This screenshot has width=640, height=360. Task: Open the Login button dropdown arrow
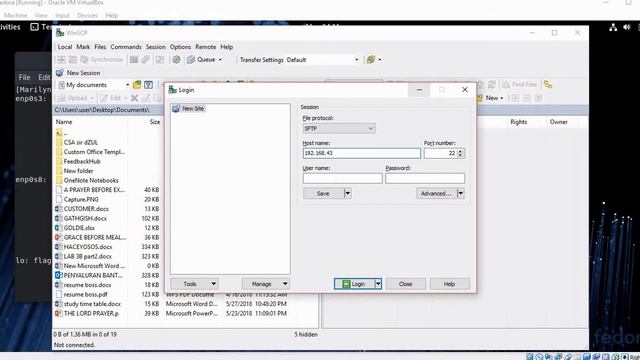coord(378,284)
